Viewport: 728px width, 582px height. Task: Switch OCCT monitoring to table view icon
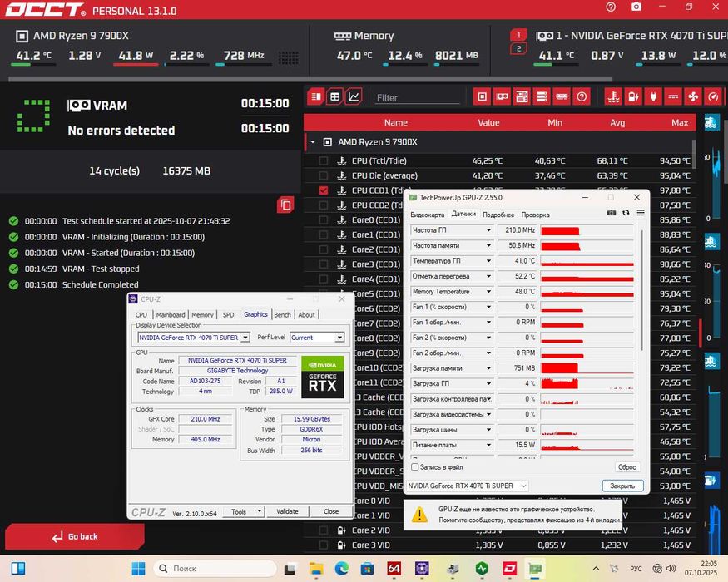[334, 96]
